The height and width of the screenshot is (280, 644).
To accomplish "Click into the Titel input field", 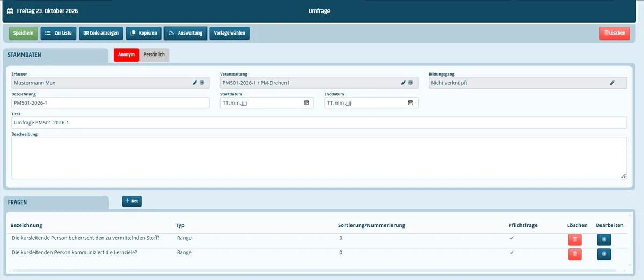I will coord(319,123).
